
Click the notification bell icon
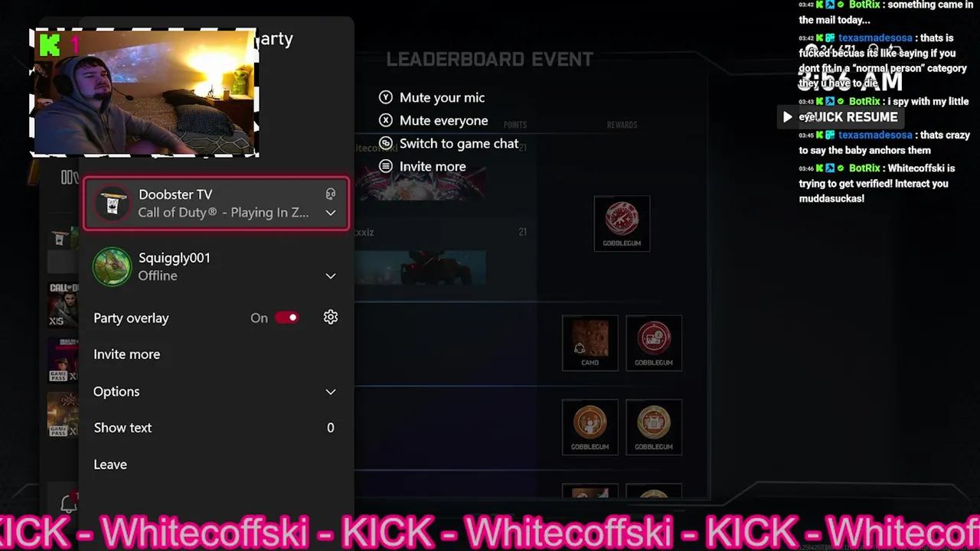pos(68,504)
